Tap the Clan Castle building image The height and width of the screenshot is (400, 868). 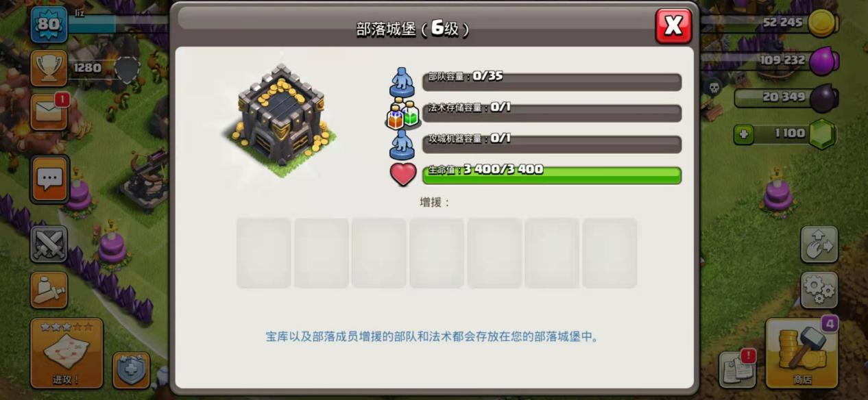(x=280, y=120)
